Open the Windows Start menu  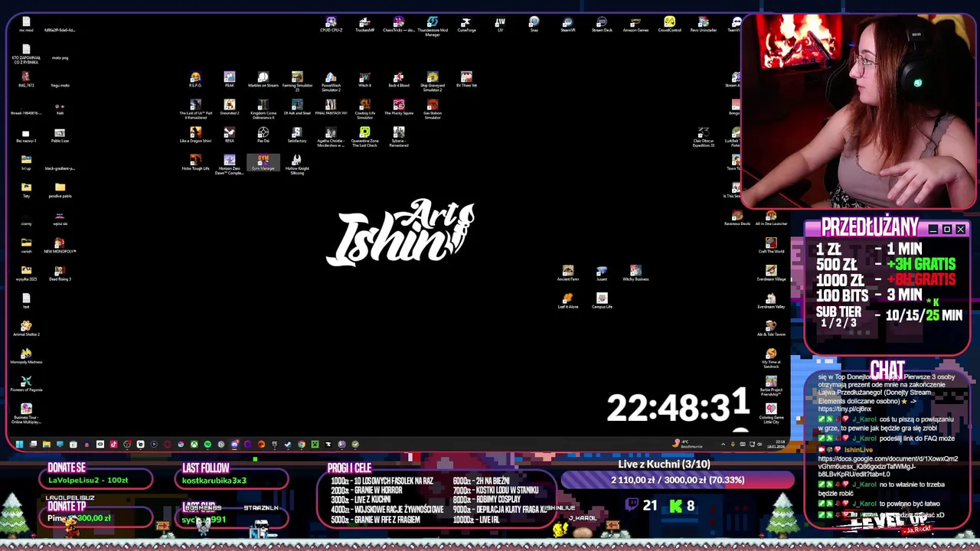(x=19, y=444)
